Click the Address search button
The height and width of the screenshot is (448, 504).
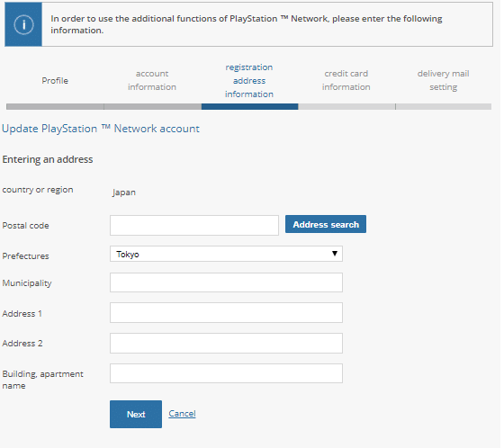[326, 224]
